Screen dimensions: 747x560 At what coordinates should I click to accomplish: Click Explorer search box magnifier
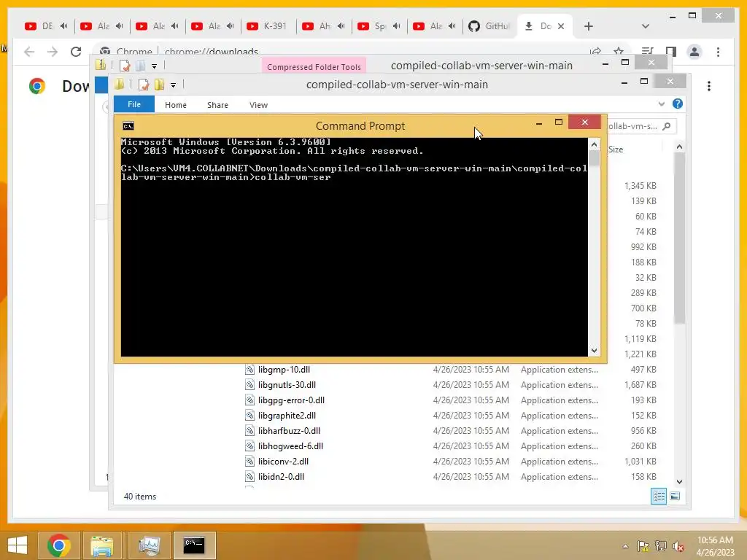(x=667, y=125)
